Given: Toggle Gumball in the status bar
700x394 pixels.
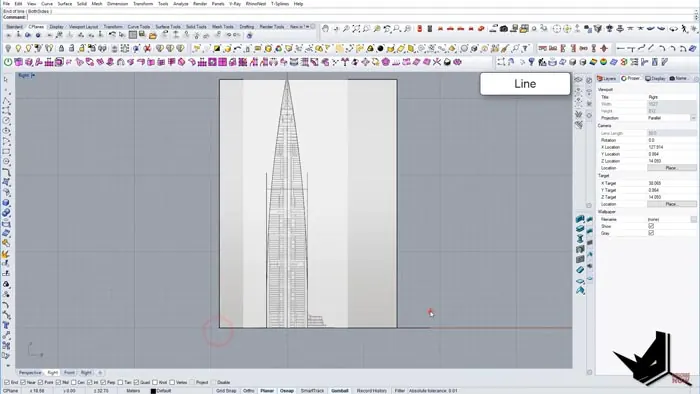Looking at the screenshot, I should tap(340, 391).
